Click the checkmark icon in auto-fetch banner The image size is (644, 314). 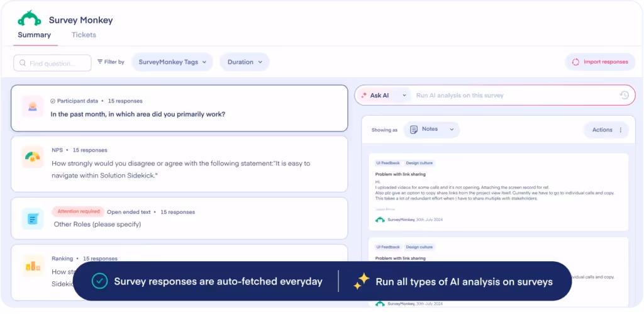99,281
